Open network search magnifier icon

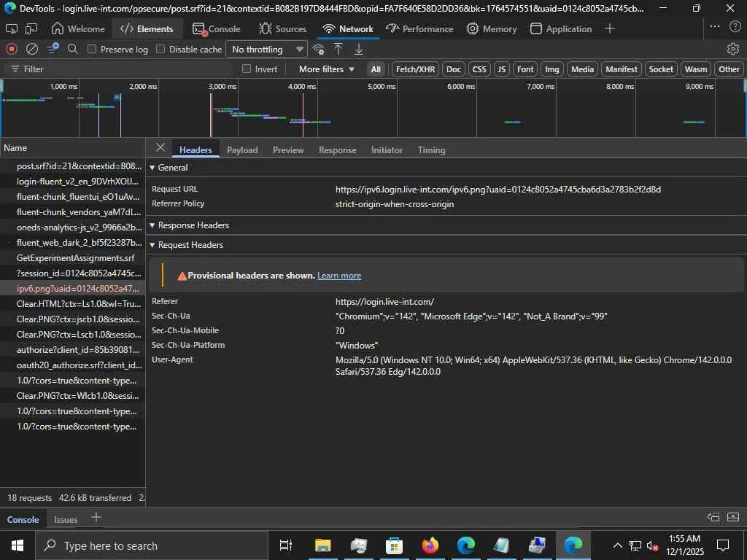coord(72,49)
